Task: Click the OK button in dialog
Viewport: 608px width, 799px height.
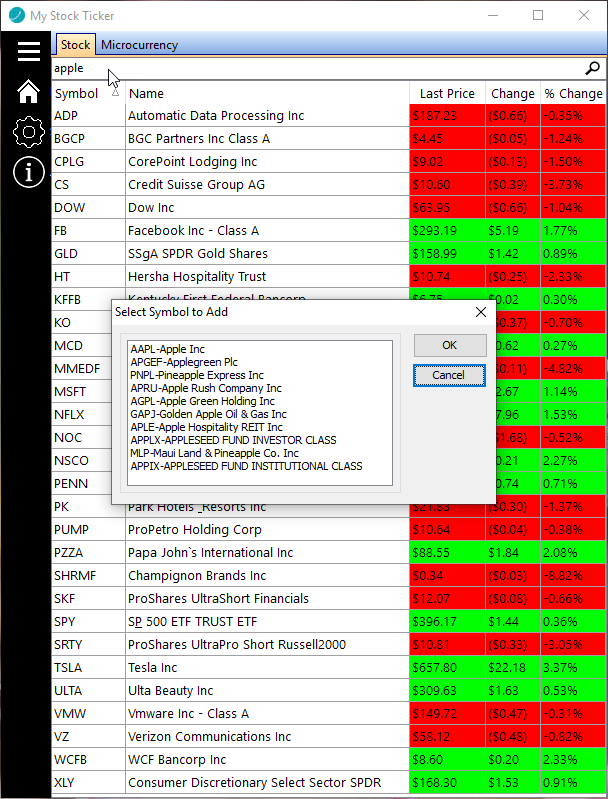Action: coord(450,345)
